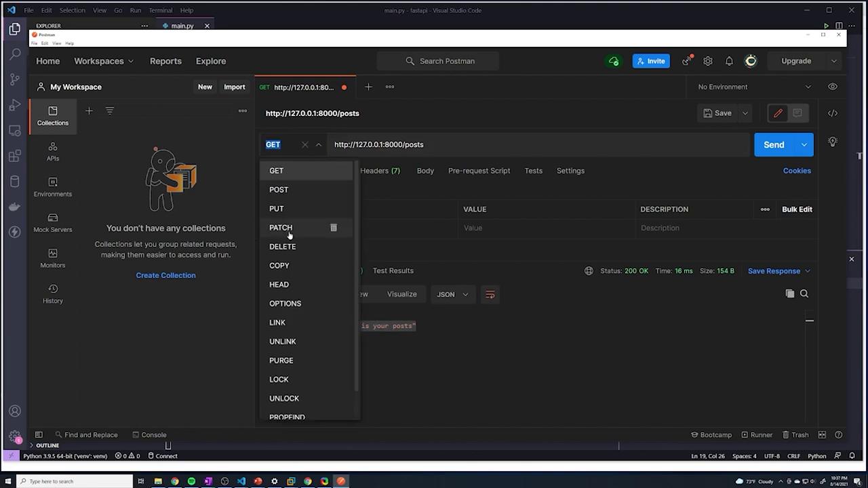
Task: Open the Headers (7) tab
Action: tap(380, 171)
